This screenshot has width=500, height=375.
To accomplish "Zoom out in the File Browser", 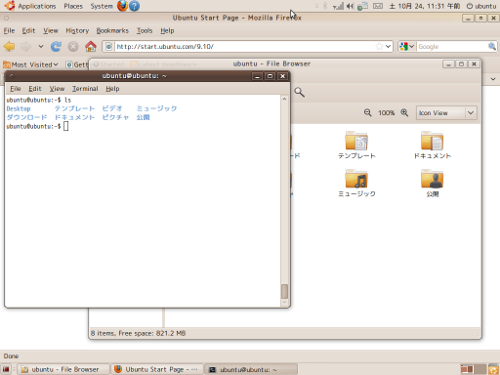I will tap(368, 113).
